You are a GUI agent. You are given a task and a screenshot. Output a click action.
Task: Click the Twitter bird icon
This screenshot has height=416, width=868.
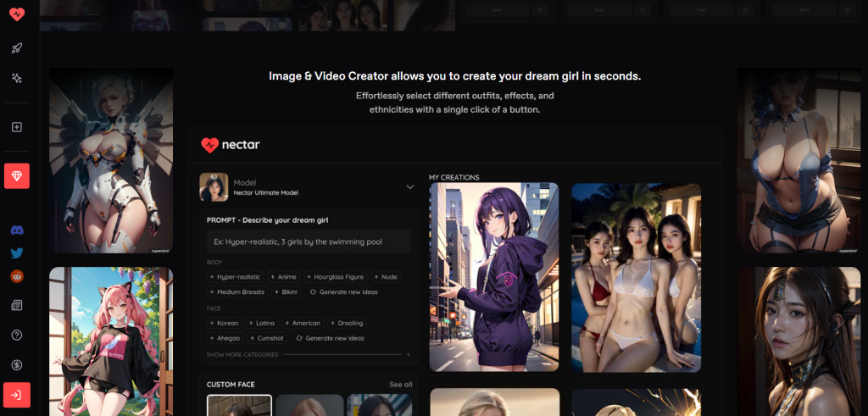coord(17,252)
